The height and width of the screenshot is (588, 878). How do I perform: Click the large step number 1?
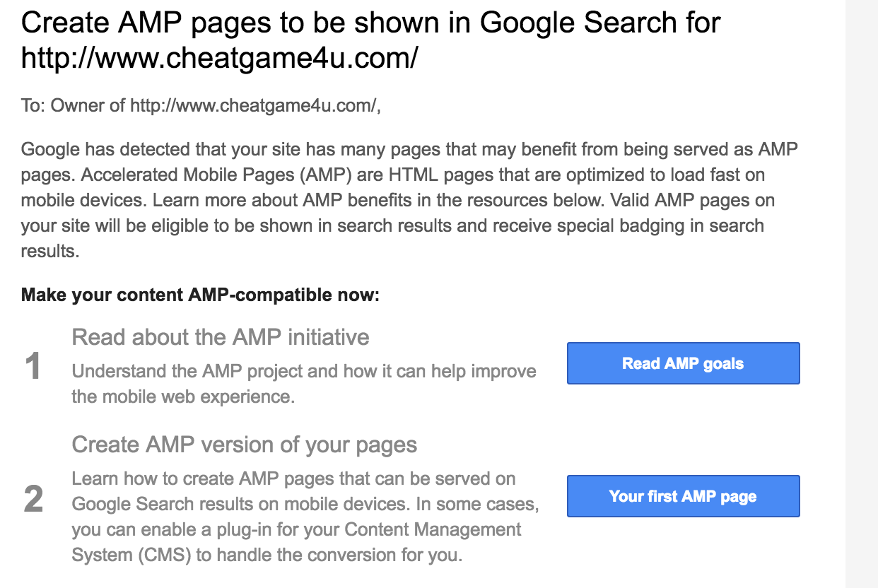click(x=33, y=367)
